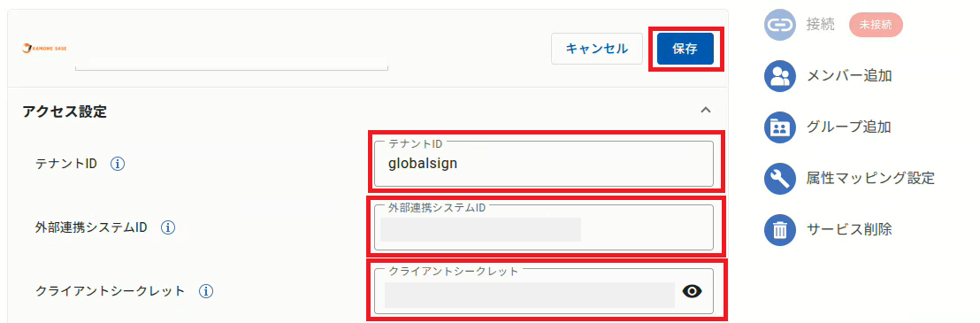
Task: Click the クライアントシークレット row label
Action: pos(111,290)
